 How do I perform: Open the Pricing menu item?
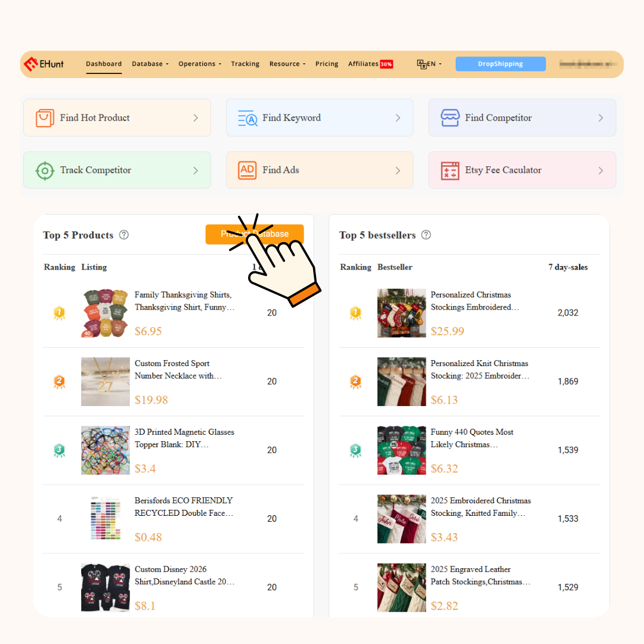point(327,63)
